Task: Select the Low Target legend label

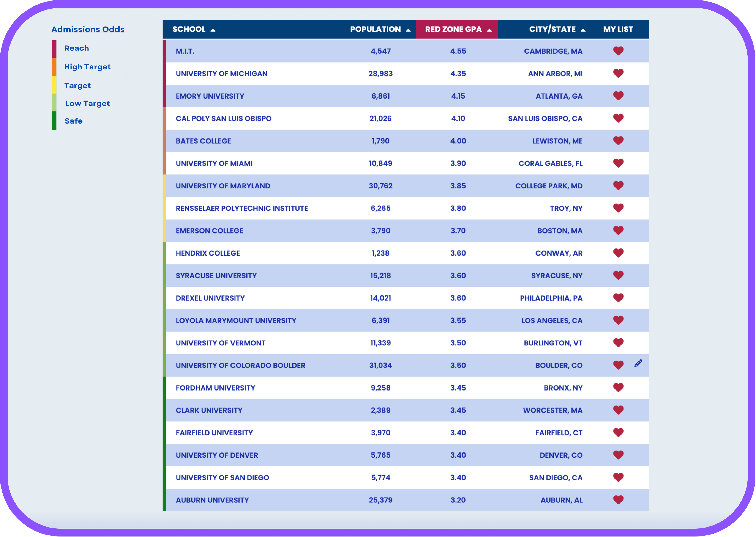Action: [x=87, y=104]
